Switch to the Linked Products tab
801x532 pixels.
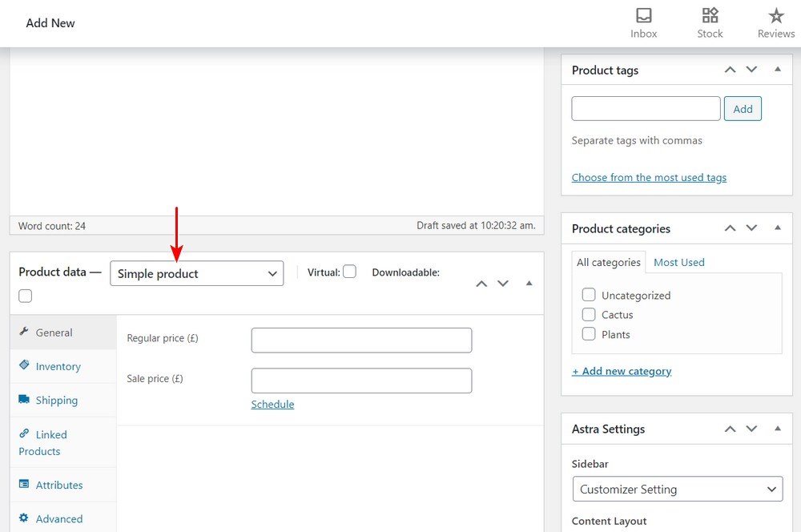(x=63, y=442)
